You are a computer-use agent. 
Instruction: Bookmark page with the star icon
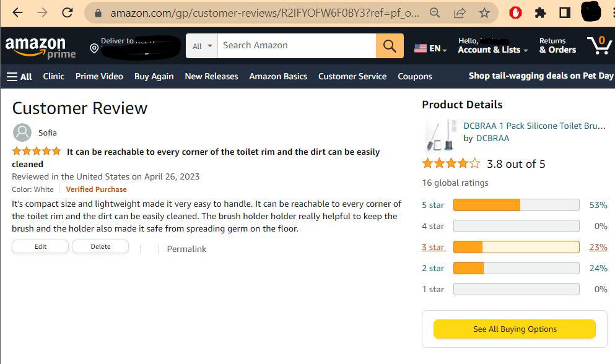[484, 13]
